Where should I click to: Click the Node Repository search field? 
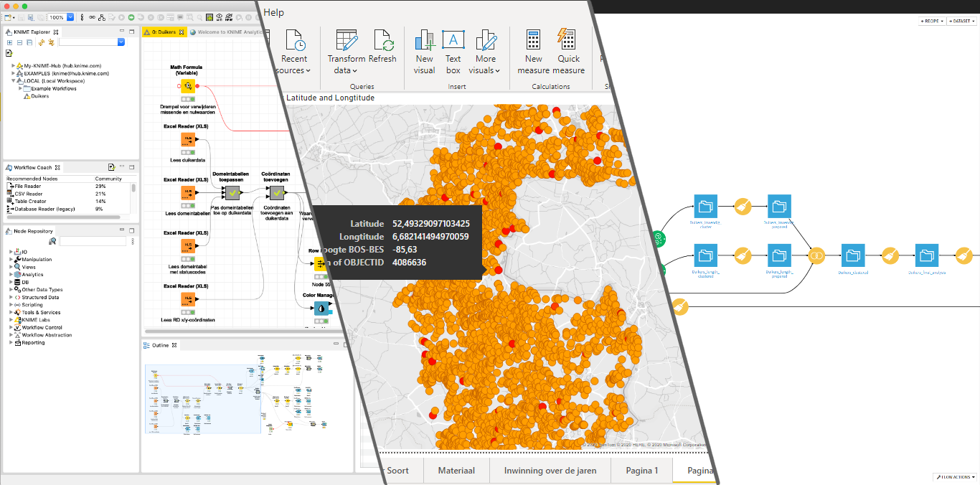coord(92,242)
